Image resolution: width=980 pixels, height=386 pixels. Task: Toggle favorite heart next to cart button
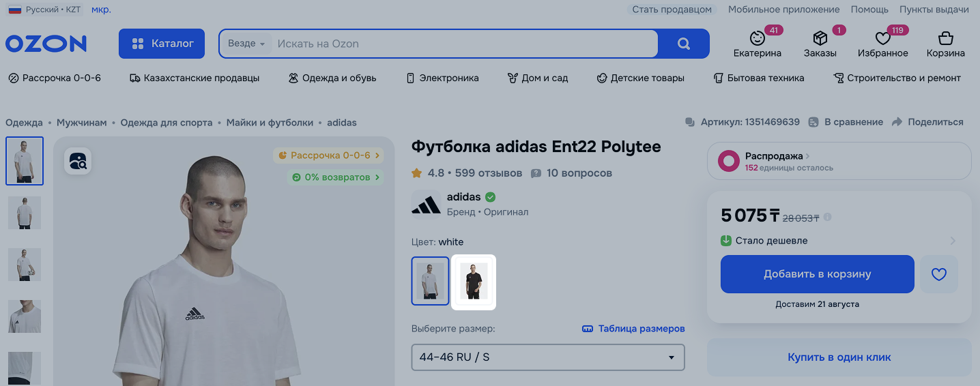click(x=939, y=274)
